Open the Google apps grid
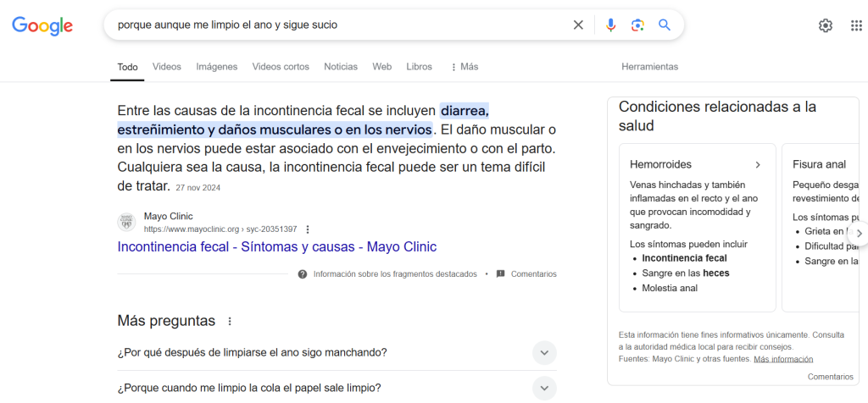The width and height of the screenshot is (868, 403). point(856,25)
